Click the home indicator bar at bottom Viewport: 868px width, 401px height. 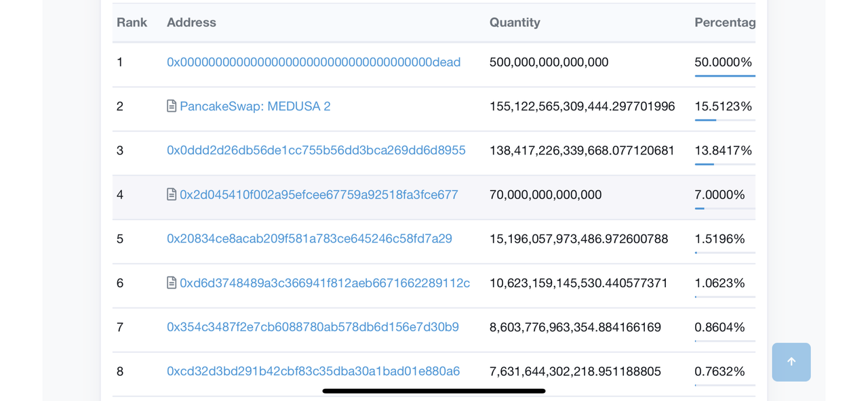click(x=434, y=391)
